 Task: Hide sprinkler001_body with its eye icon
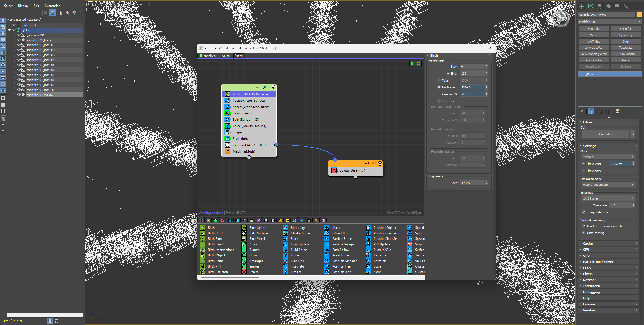coord(19,40)
